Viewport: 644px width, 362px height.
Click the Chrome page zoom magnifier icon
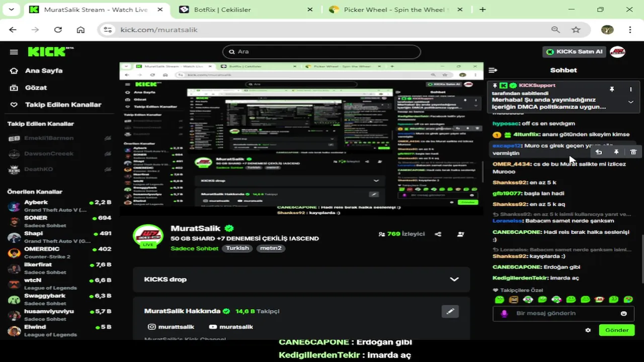(x=555, y=30)
